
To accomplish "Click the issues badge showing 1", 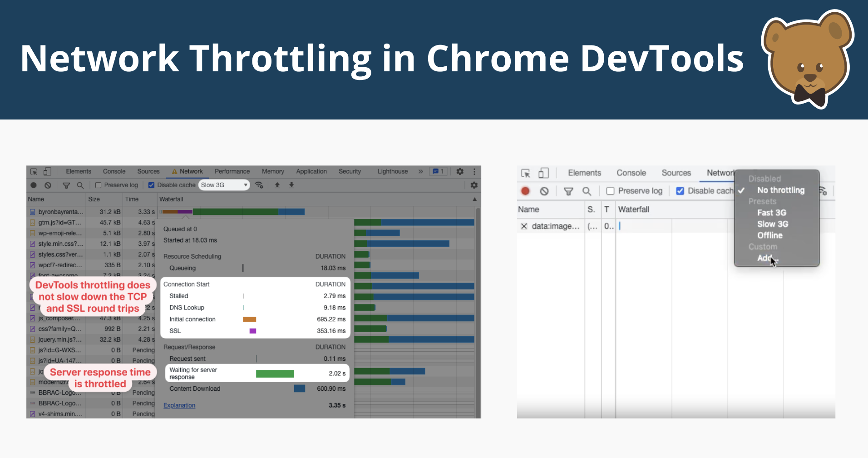I will pyautogui.click(x=438, y=171).
